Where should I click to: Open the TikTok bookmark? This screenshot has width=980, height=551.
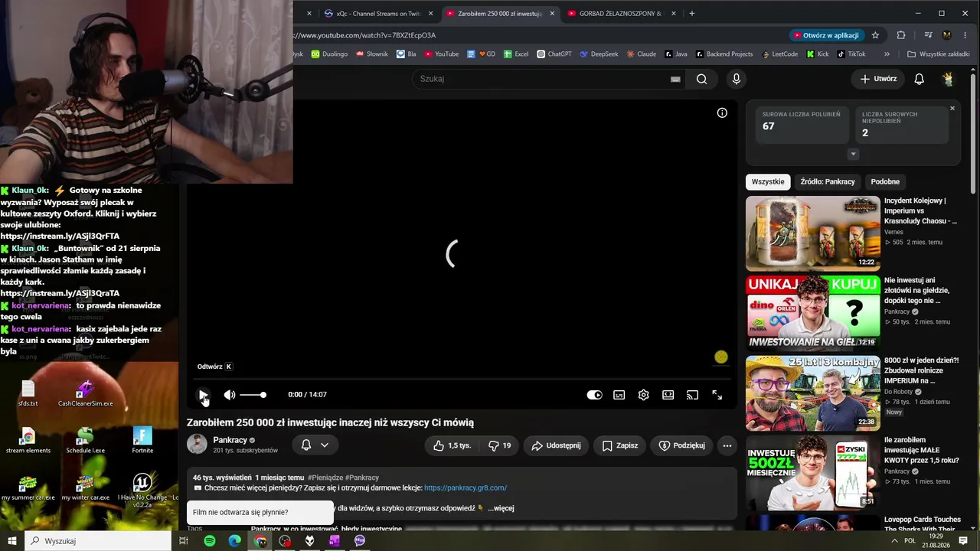[x=851, y=54]
